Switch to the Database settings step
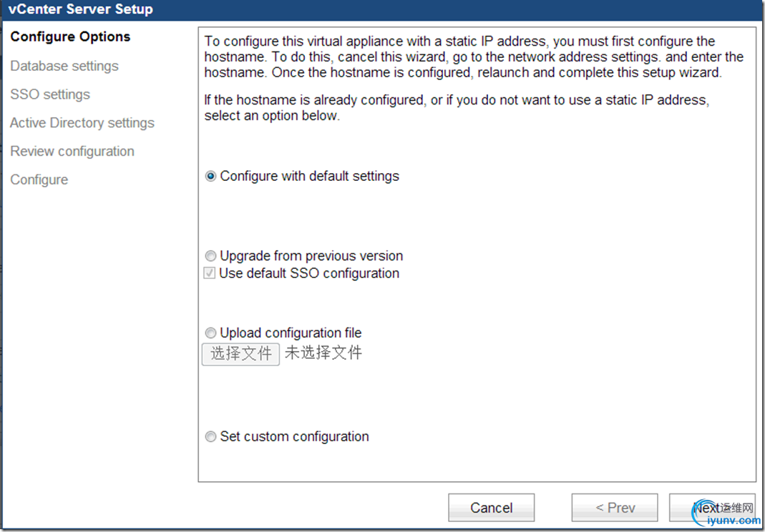 pos(64,66)
